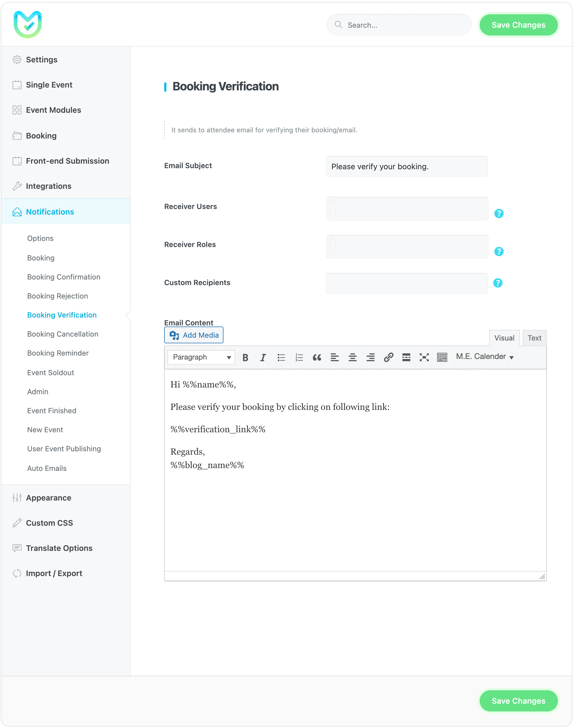
Task: Open the Integrations section
Action: pyautogui.click(x=66, y=186)
